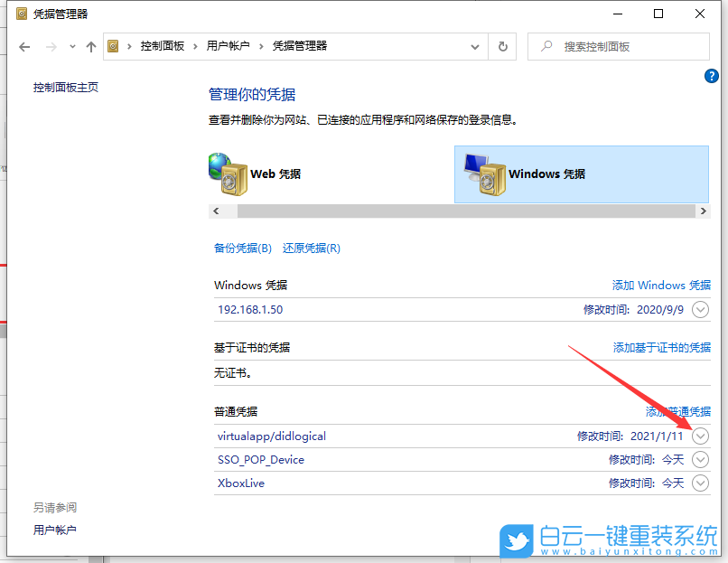Refresh the page with the refresh icon
The width and height of the screenshot is (728, 563).
[502, 46]
